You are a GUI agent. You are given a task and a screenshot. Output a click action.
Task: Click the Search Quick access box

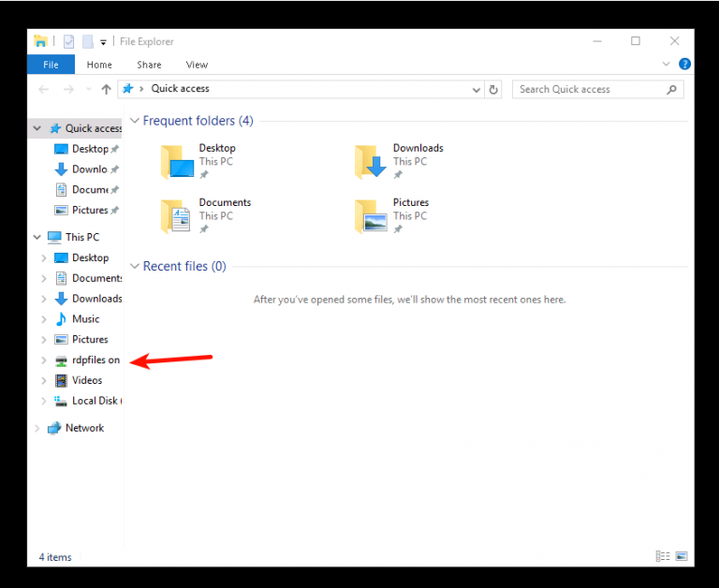[x=597, y=90]
